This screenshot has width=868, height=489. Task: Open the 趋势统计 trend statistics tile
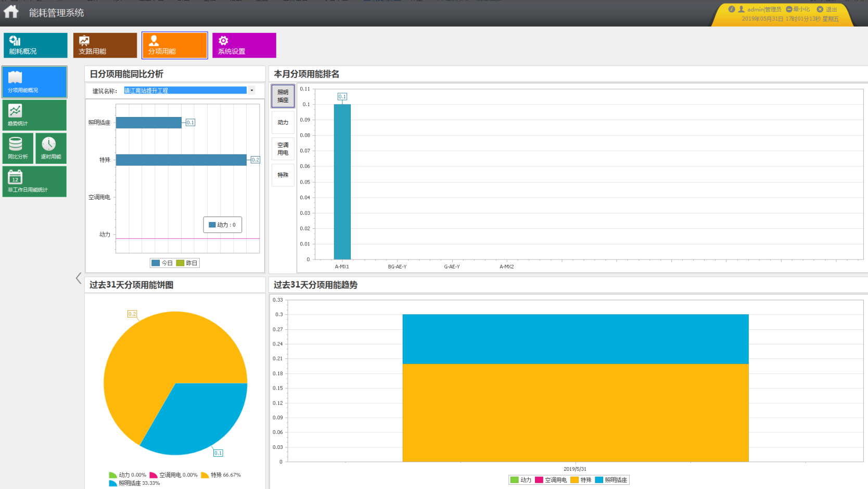click(34, 115)
